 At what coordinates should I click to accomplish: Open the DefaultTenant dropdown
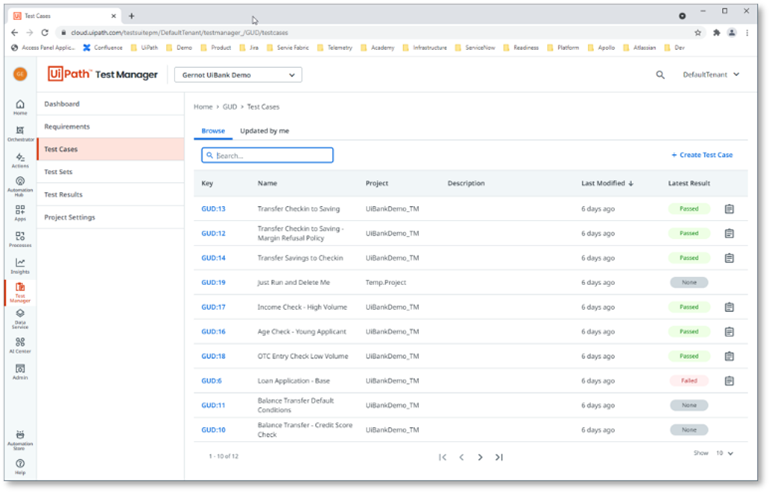711,75
